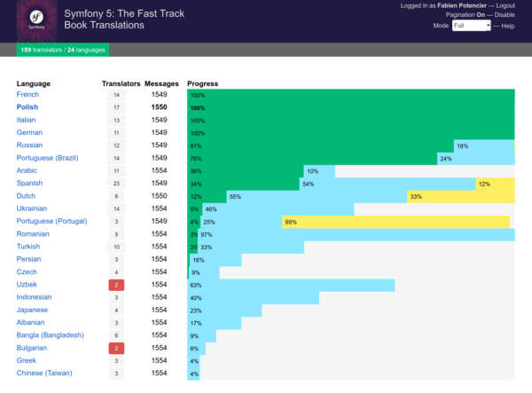Open the Russian translation
The width and height of the screenshot is (532, 393).
(x=29, y=145)
